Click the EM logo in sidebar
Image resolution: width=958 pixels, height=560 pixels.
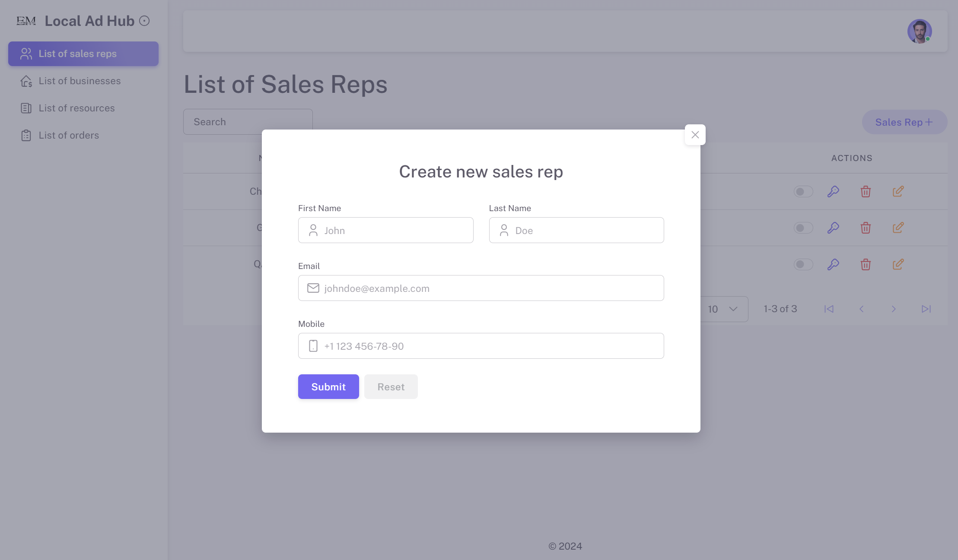tap(26, 21)
